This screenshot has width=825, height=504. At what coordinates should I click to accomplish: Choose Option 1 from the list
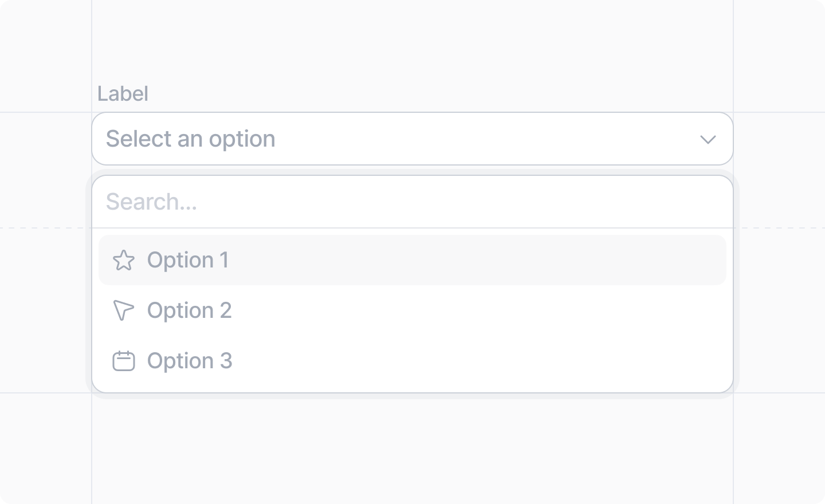(412, 260)
